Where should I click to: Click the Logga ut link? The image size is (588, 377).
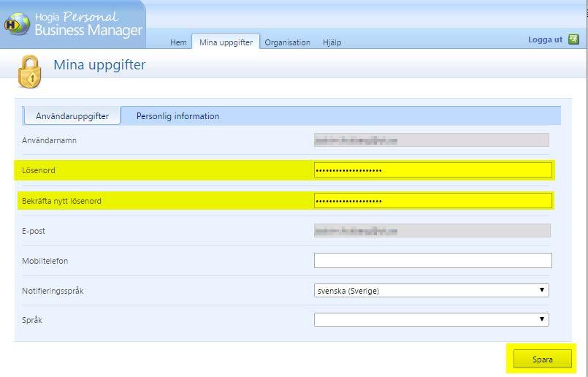pyautogui.click(x=545, y=39)
